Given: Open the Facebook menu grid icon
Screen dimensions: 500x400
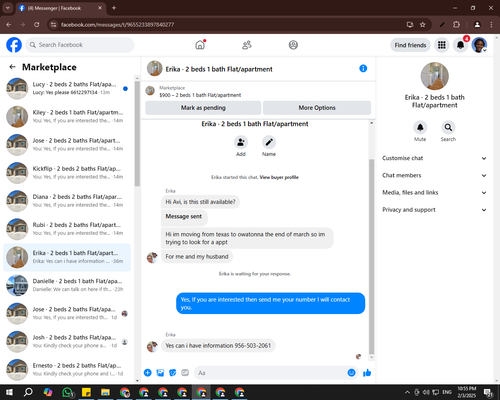Looking at the screenshot, I should point(442,45).
